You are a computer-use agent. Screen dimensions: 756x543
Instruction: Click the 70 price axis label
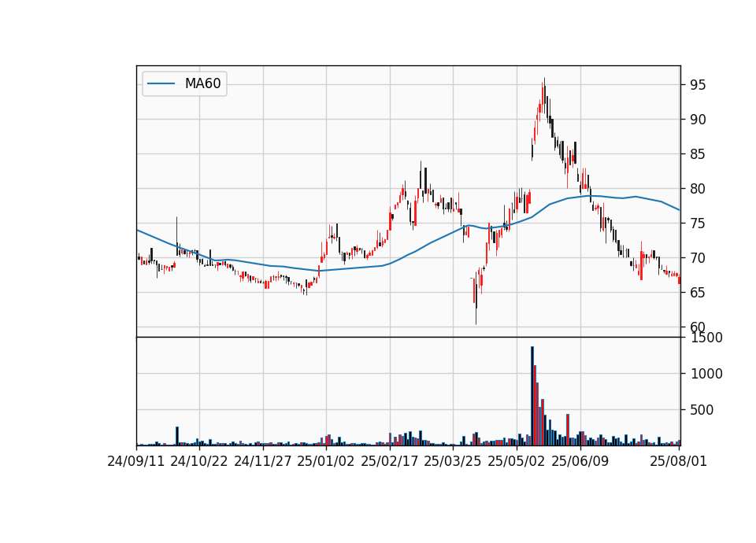tap(698, 258)
